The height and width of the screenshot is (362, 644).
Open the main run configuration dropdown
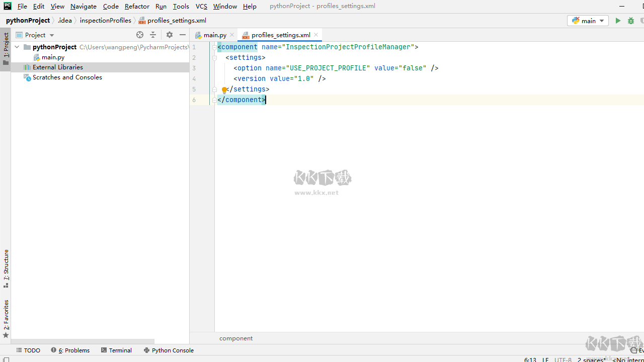(x=588, y=21)
